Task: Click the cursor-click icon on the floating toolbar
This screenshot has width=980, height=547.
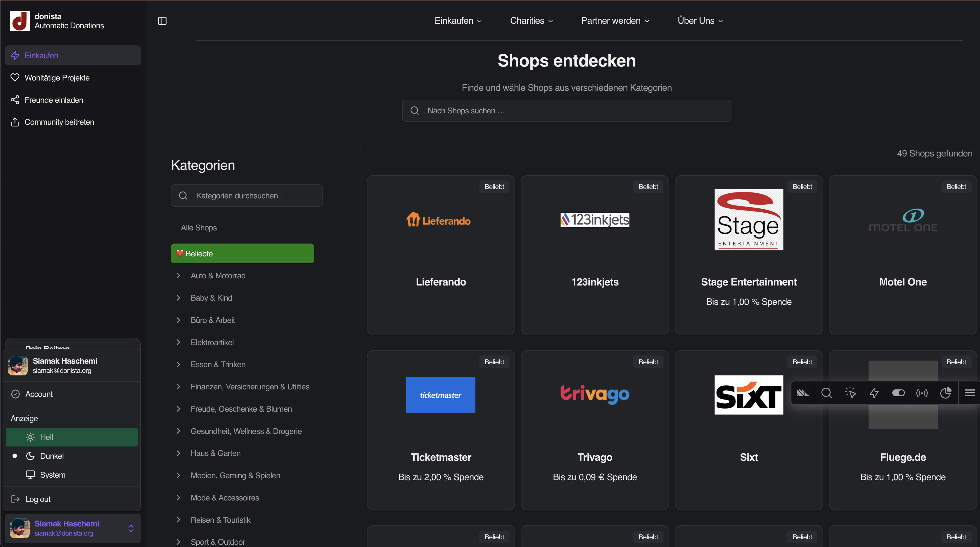Action: point(850,393)
